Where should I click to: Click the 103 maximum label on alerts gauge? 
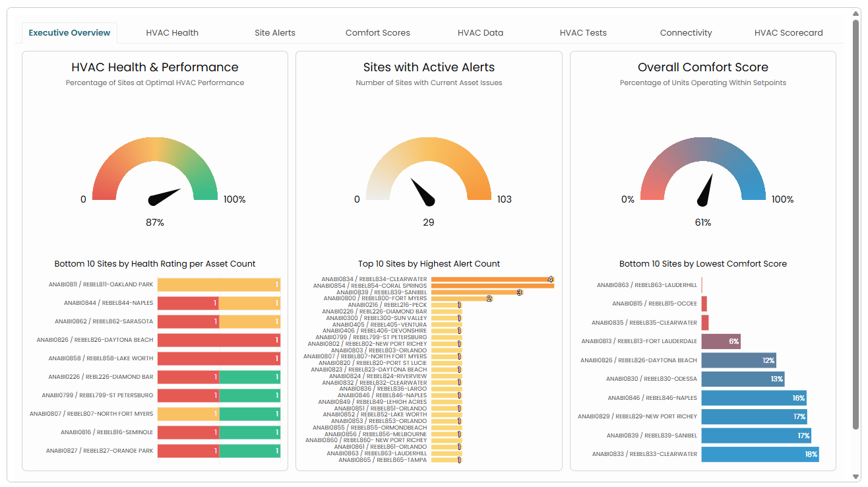click(x=505, y=199)
